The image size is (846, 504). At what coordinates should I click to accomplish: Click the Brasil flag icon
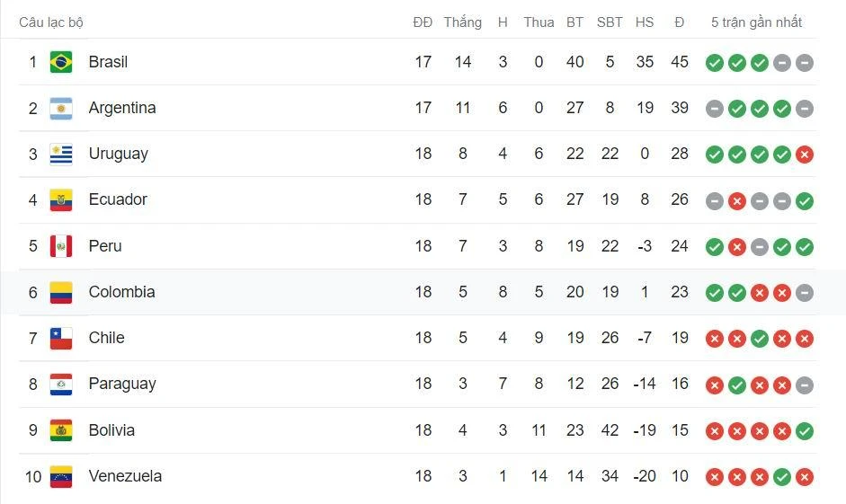point(61,62)
